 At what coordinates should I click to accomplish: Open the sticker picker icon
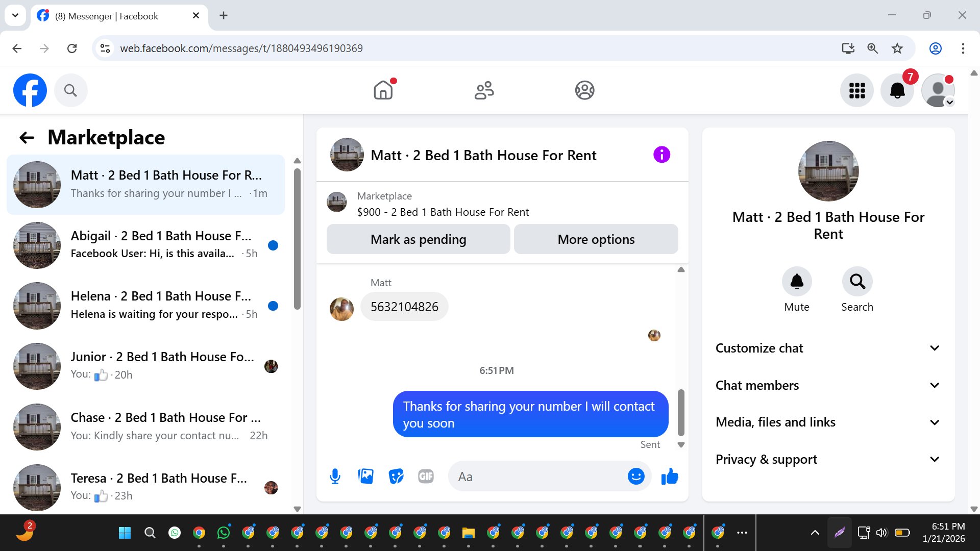(x=396, y=477)
